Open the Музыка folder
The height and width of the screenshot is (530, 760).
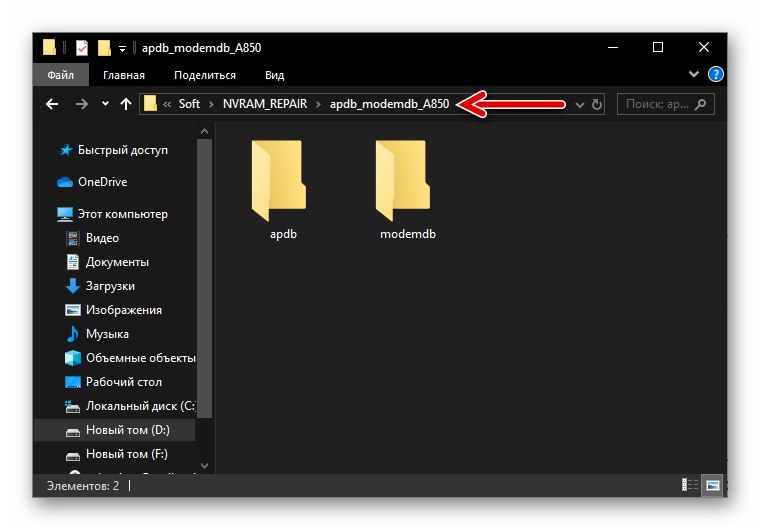click(x=97, y=334)
